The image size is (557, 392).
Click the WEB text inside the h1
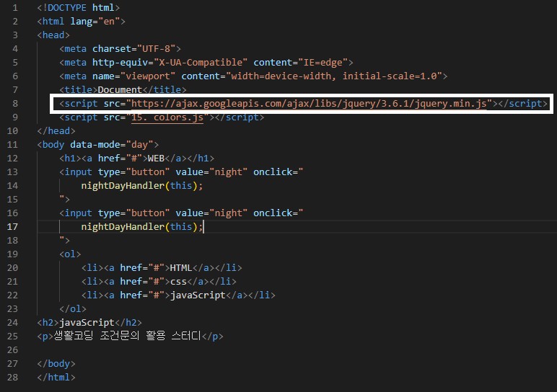click(x=156, y=159)
